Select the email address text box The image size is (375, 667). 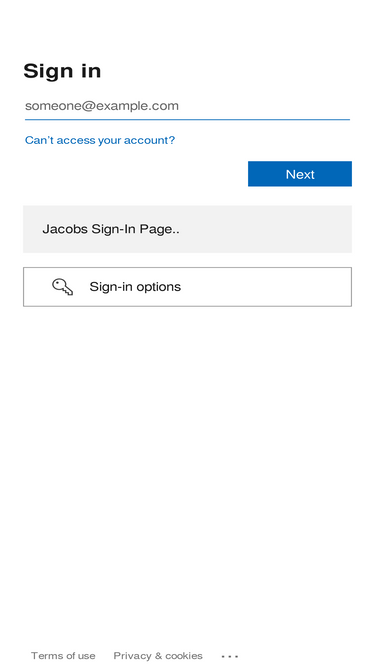point(187,106)
